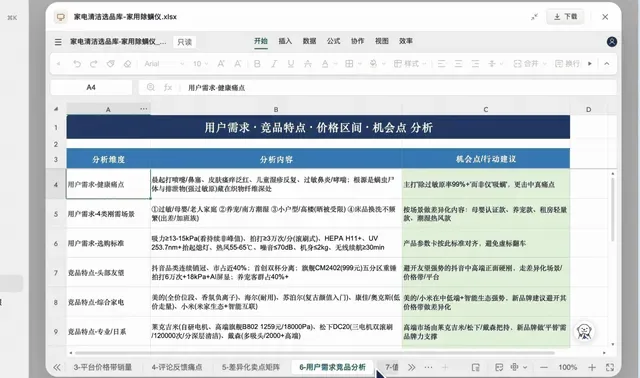Open the 样式 styles dropdown
The image size is (640, 378).
410,64
